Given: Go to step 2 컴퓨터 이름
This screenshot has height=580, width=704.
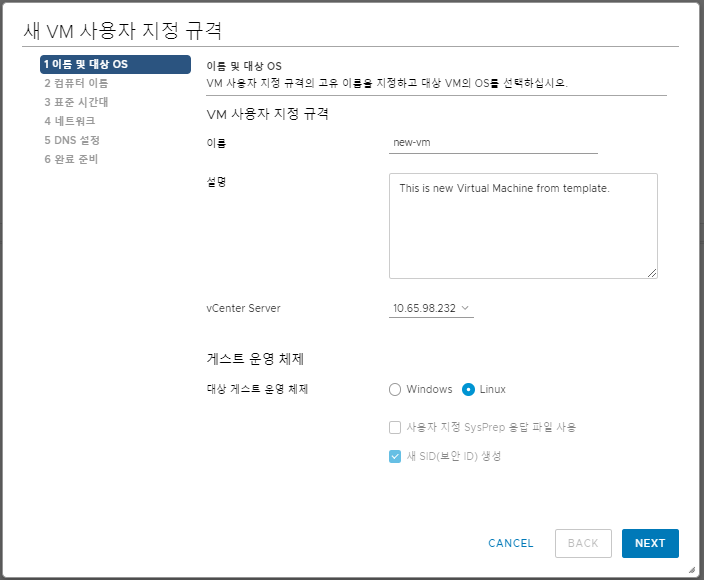Looking at the screenshot, I should 76,83.
